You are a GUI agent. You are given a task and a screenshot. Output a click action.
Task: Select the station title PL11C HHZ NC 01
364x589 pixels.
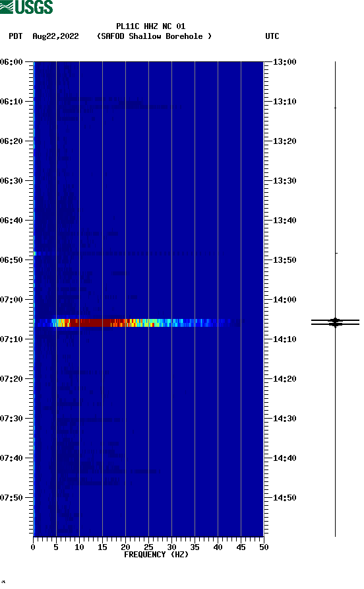pos(150,26)
